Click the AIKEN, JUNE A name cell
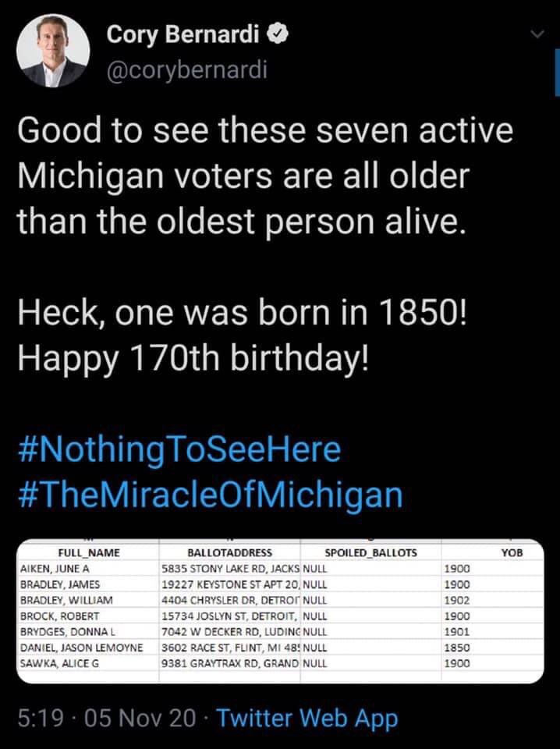Image resolution: width=560 pixels, height=749 pixels. 53,569
